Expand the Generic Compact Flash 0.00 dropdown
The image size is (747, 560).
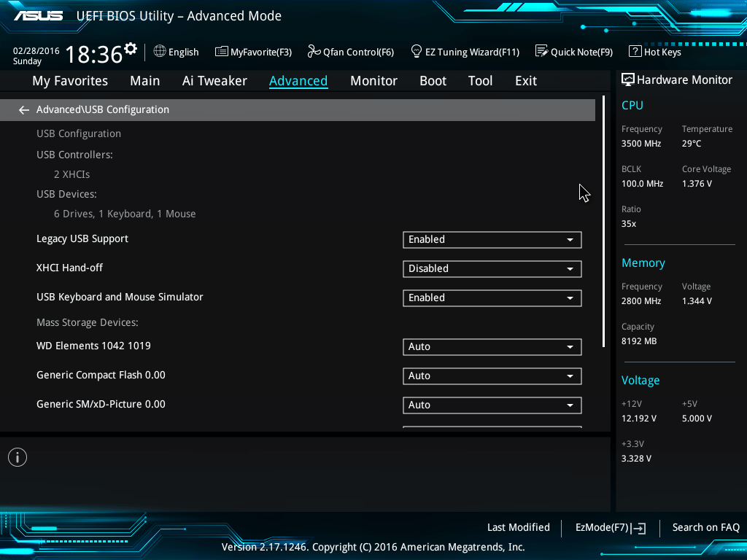[x=492, y=376]
